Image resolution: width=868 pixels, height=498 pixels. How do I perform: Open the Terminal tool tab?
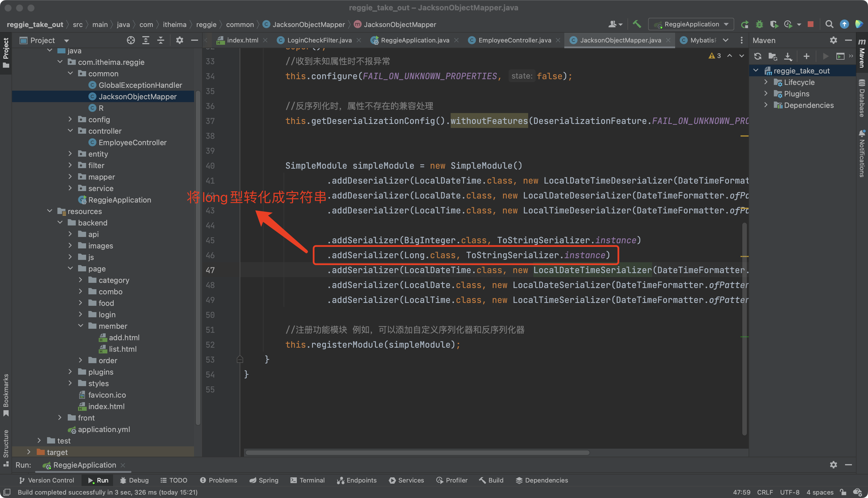[x=307, y=480]
